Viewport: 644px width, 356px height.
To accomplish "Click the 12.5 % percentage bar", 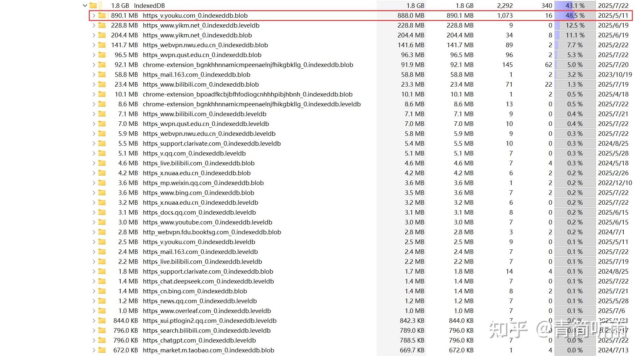I will (x=575, y=25).
